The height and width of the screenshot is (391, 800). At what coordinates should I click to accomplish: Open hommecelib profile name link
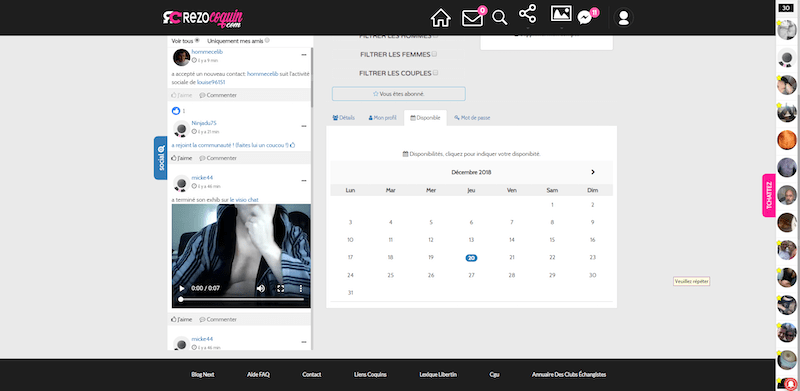tap(207, 52)
